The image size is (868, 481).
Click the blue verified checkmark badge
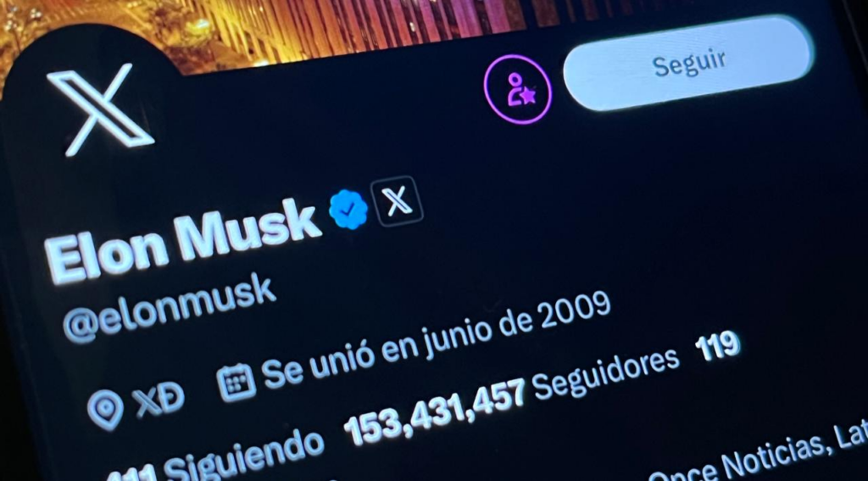(x=348, y=210)
